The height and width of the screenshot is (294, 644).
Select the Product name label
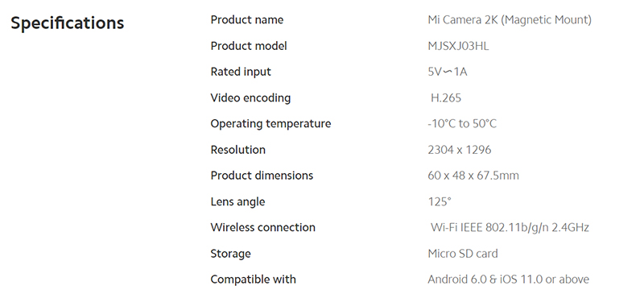(247, 20)
